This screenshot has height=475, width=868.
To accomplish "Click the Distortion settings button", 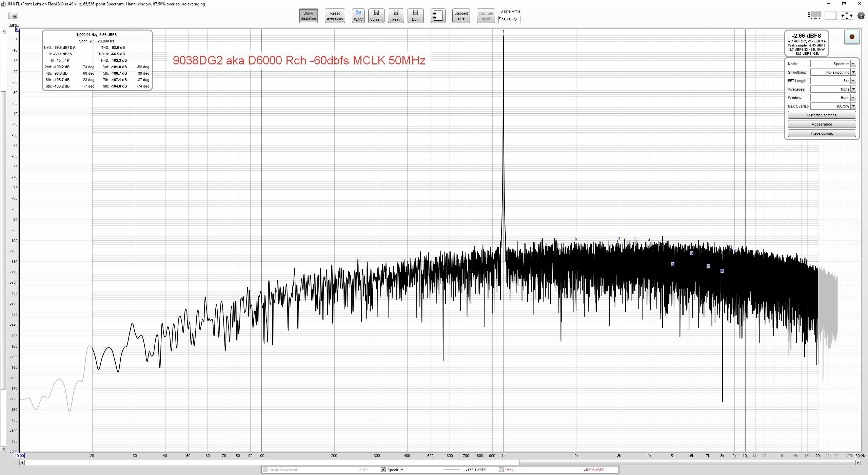I will click(822, 115).
